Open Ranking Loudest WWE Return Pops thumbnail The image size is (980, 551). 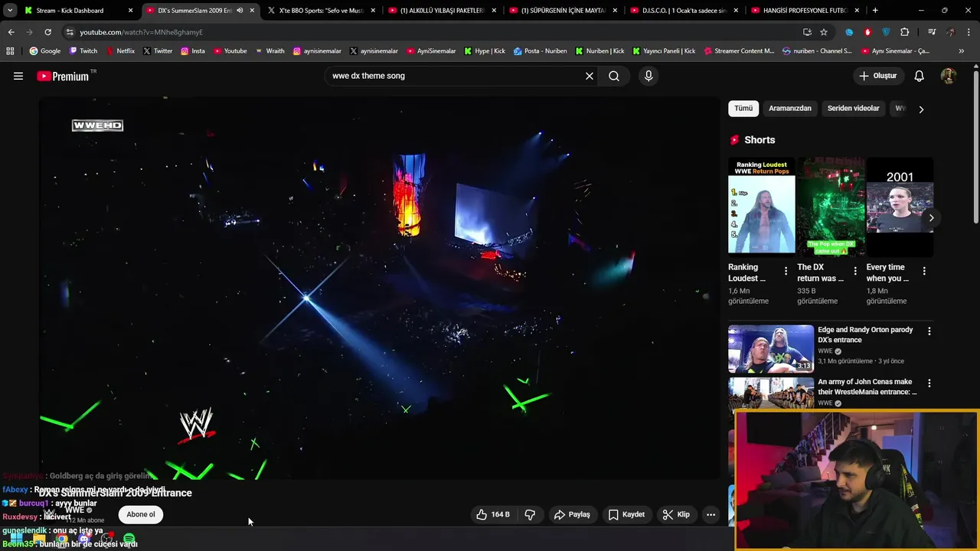click(762, 207)
